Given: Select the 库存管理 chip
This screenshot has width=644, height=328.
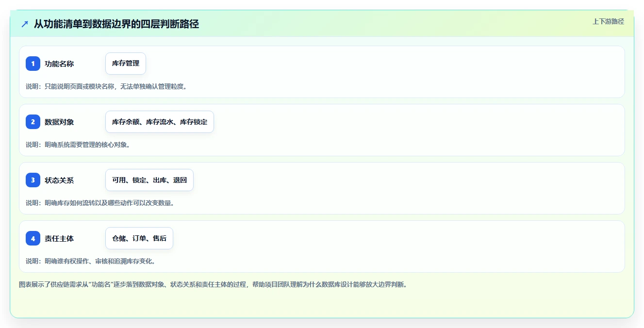Looking at the screenshot, I should pos(126,64).
